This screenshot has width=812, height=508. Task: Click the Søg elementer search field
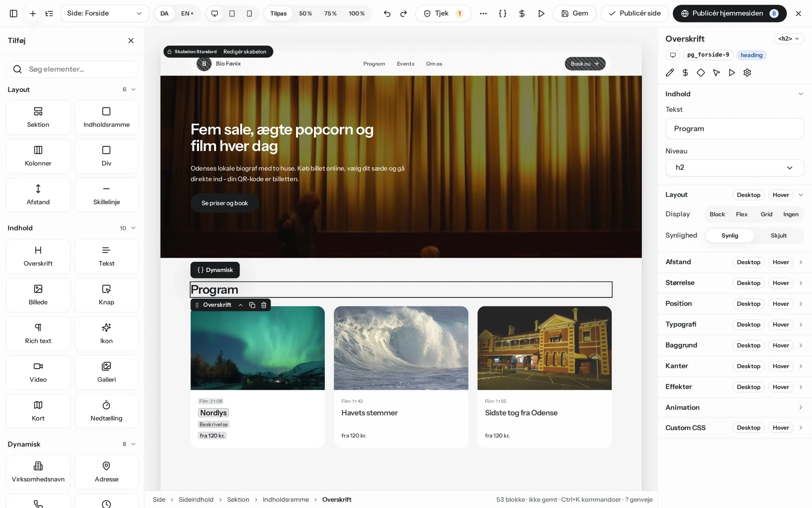(x=72, y=69)
